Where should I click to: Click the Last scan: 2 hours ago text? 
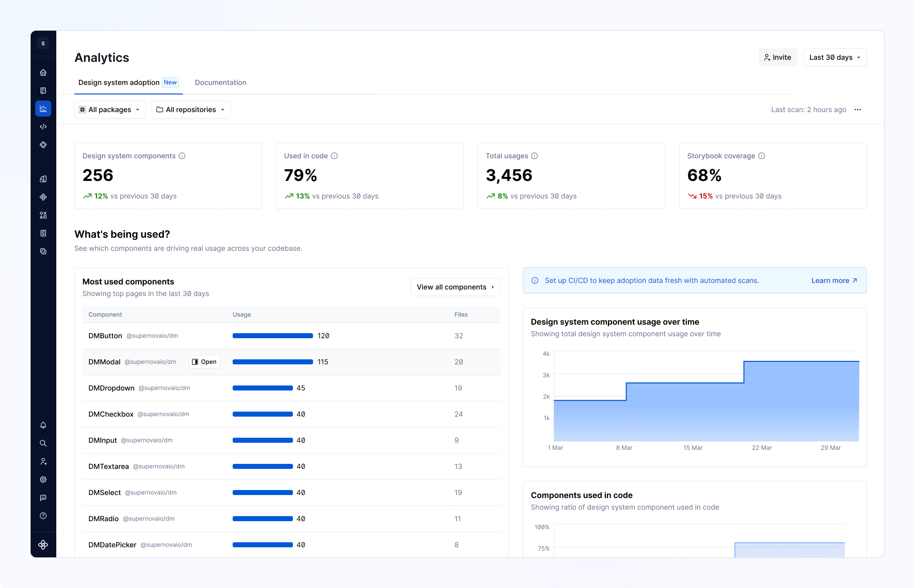pos(808,110)
